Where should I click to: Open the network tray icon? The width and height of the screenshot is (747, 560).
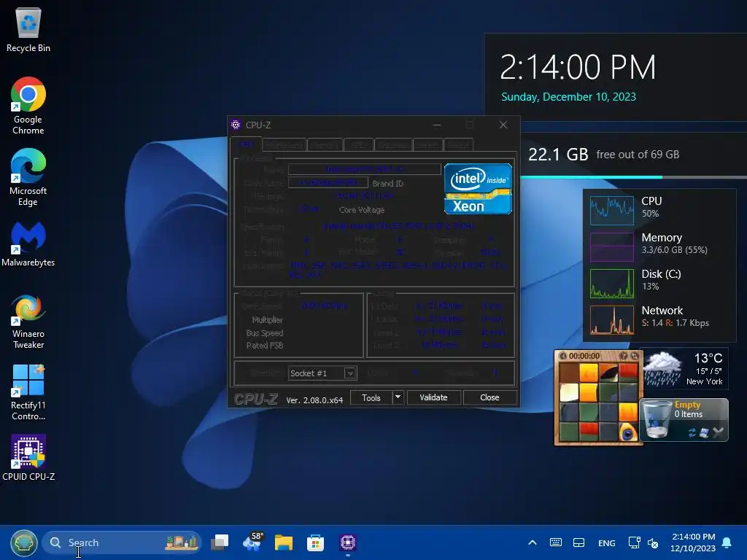point(634,542)
